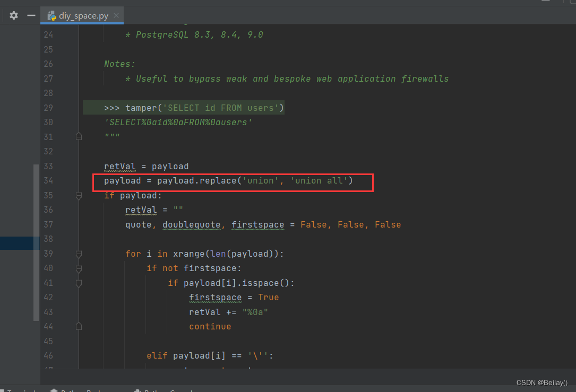This screenshot has height=392, width=576.
Task: Click gutter line number 29
Action: pos(48,108)
